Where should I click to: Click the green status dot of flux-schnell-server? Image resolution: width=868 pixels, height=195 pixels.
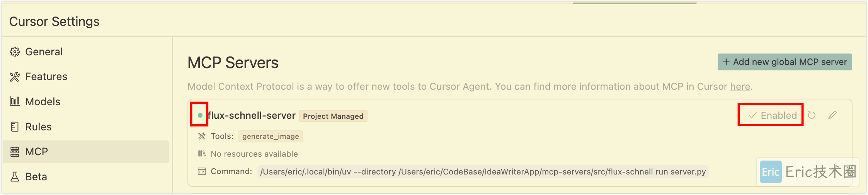click(200, 115)
